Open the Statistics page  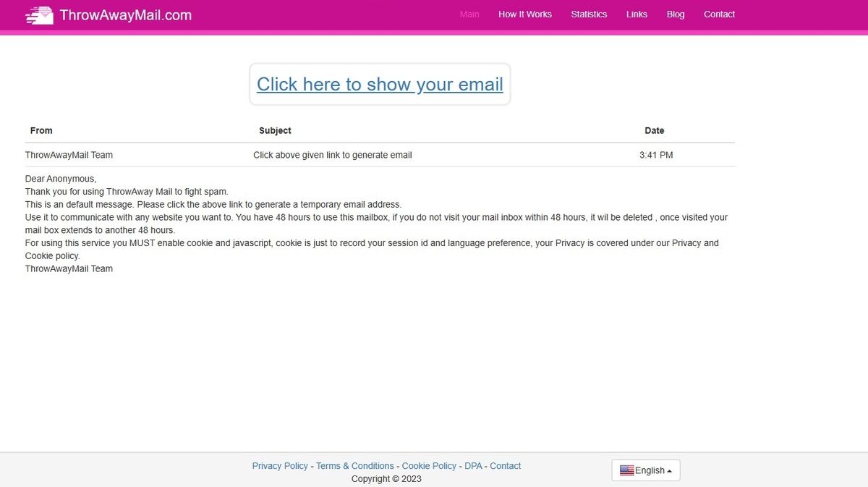pos(589,14)
